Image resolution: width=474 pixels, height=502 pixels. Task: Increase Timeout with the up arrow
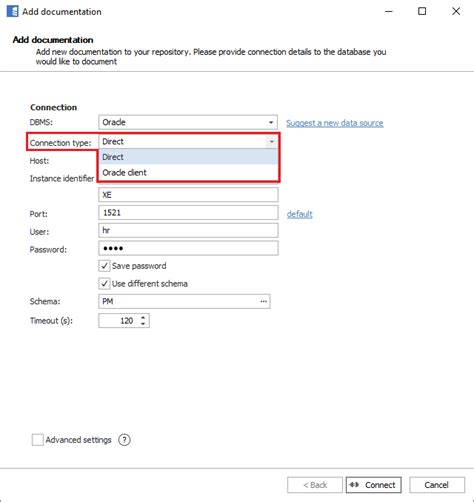point(143,317)
